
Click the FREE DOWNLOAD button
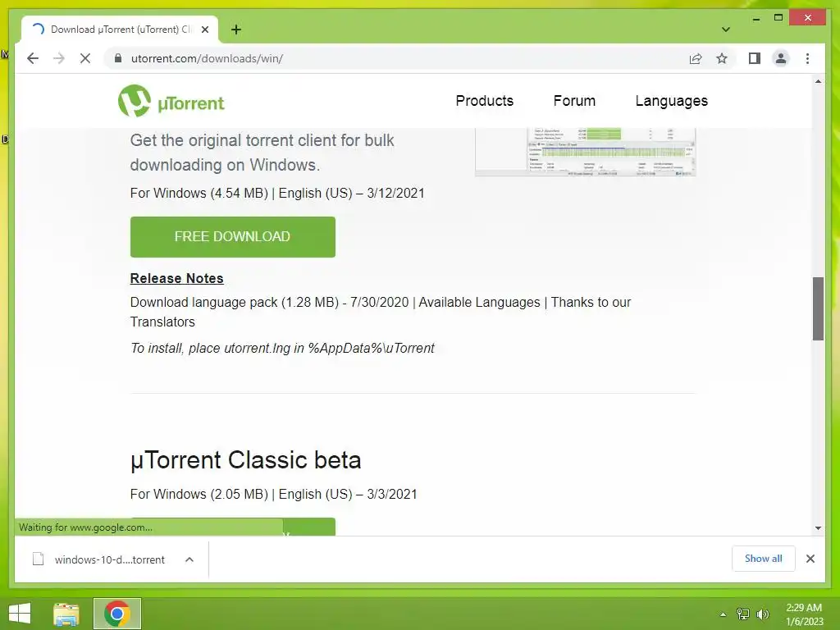click(x=232, y=237)
